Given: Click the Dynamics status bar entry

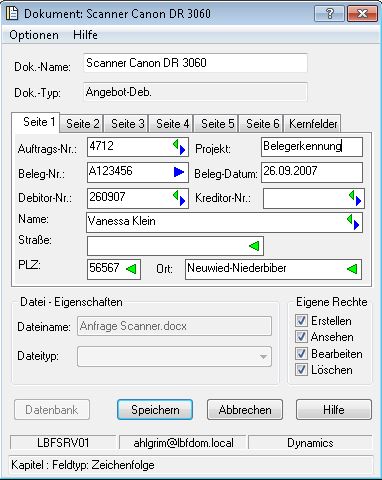Looking at the screenshot, I should 310,443.
